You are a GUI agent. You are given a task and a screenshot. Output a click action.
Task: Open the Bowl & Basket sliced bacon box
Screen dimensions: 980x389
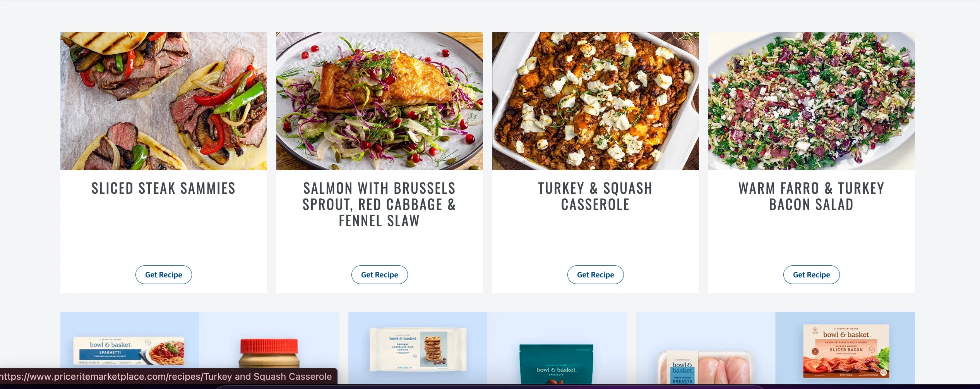pyautogui.click(x=846, y=351)
